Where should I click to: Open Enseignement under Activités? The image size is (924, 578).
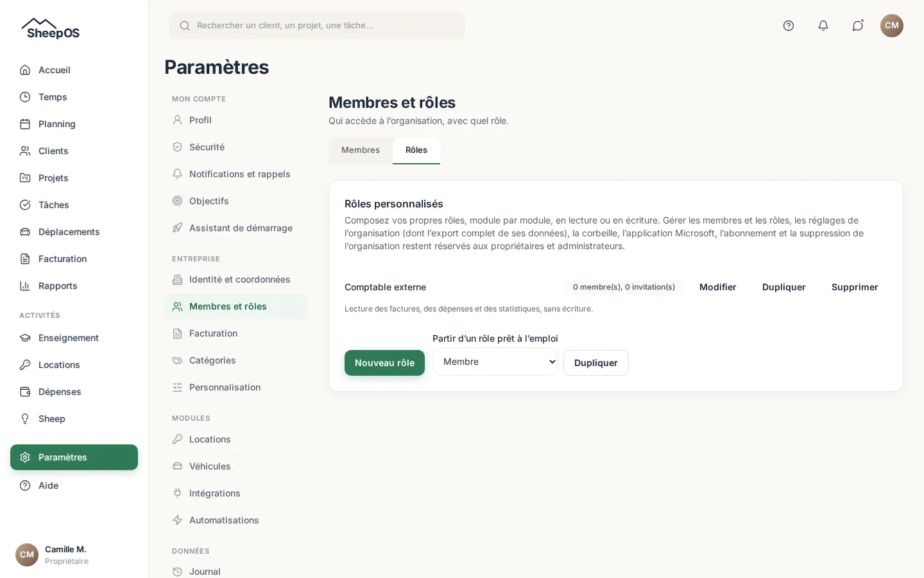74,338
